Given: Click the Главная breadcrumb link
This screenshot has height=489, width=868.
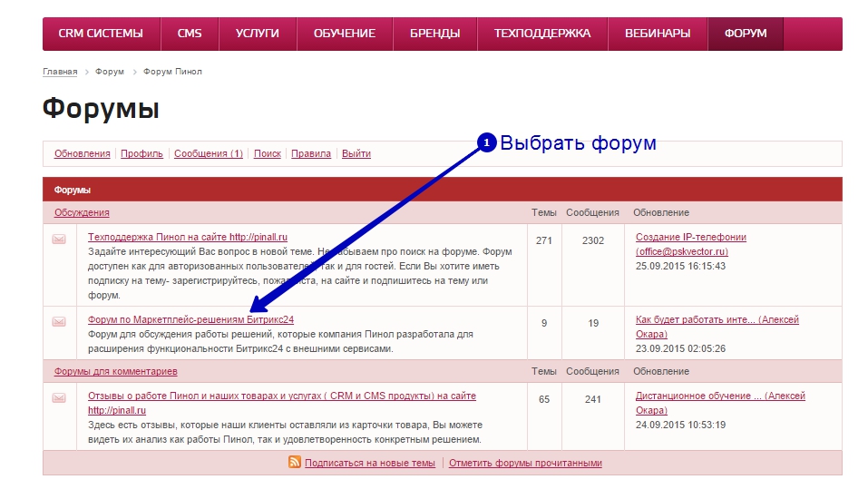Looking at the screenshot, I should [x=60, y=72].
